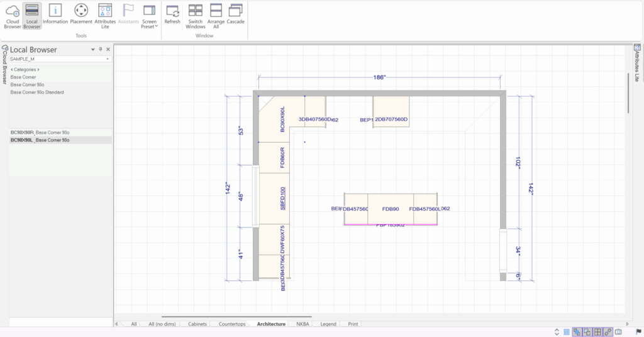Click the camera snapshot icon

coord(618,332)
